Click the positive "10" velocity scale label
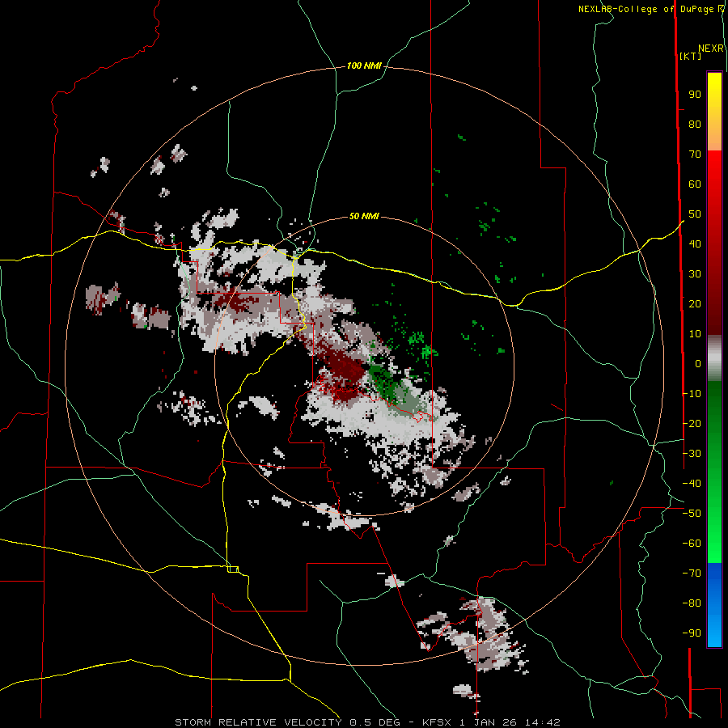This screenshot has width=728, height=728. click(695, 334)
